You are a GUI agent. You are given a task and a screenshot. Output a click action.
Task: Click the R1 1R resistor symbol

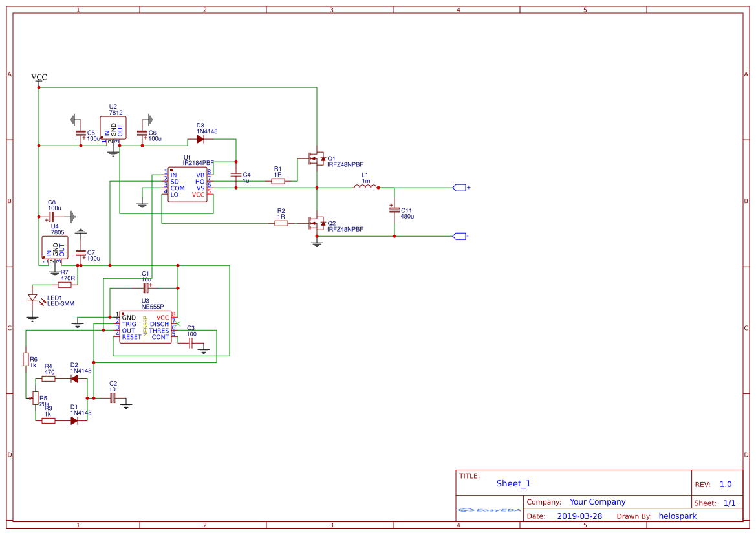point(277,181)
